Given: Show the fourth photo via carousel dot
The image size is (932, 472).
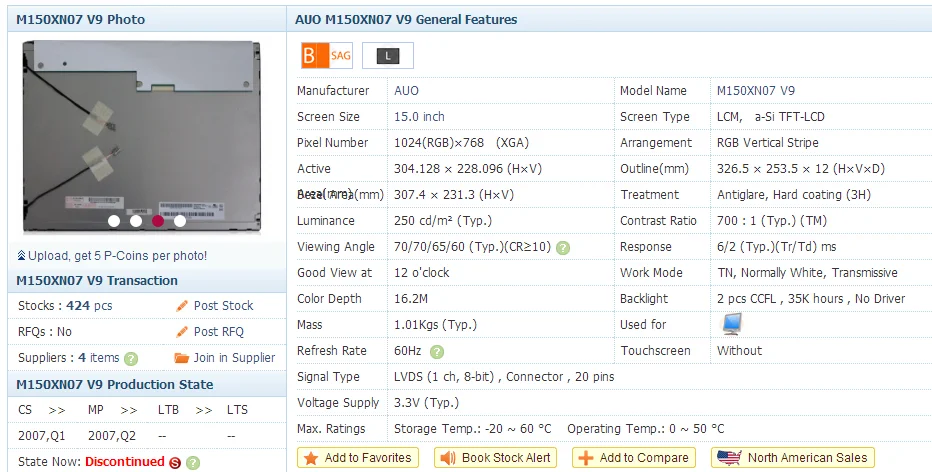Looking at the screenshot, I should click(180, 221).
